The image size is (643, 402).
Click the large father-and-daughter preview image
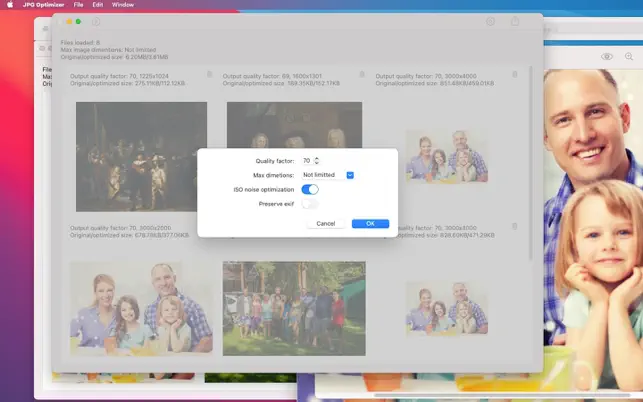click(x=593, y=228)
